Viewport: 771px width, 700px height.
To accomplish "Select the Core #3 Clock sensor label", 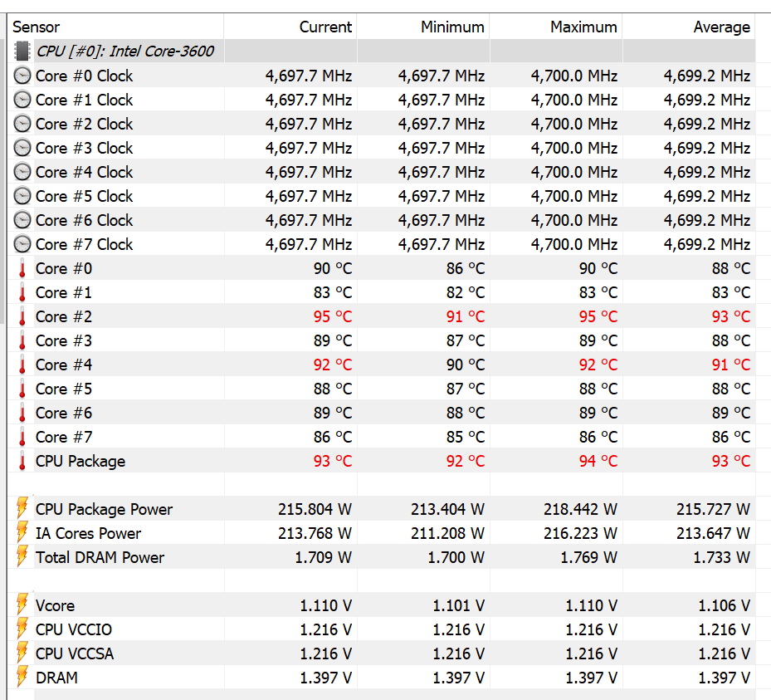I will (x=84, y=148).
